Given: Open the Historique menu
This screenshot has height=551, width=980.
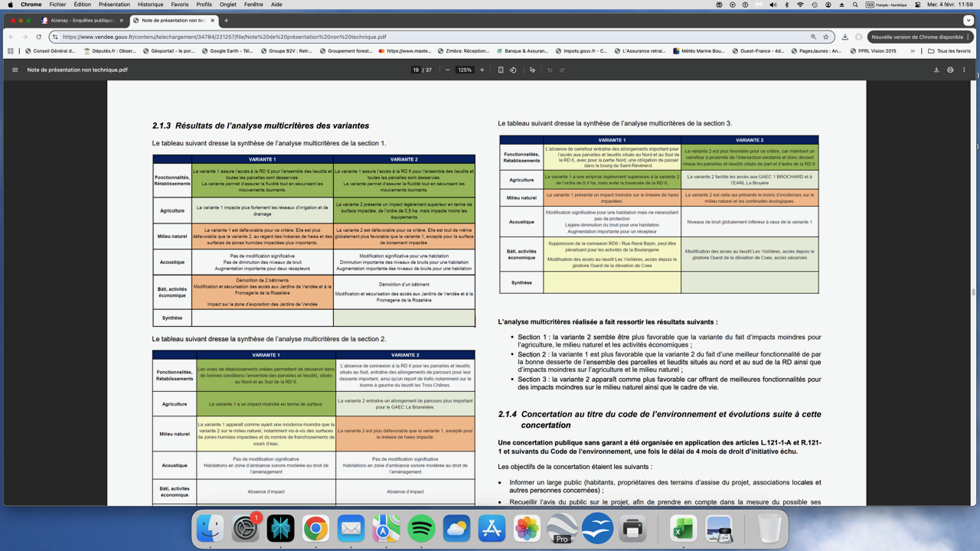Looking at the screenshot, I should point(150,5).
